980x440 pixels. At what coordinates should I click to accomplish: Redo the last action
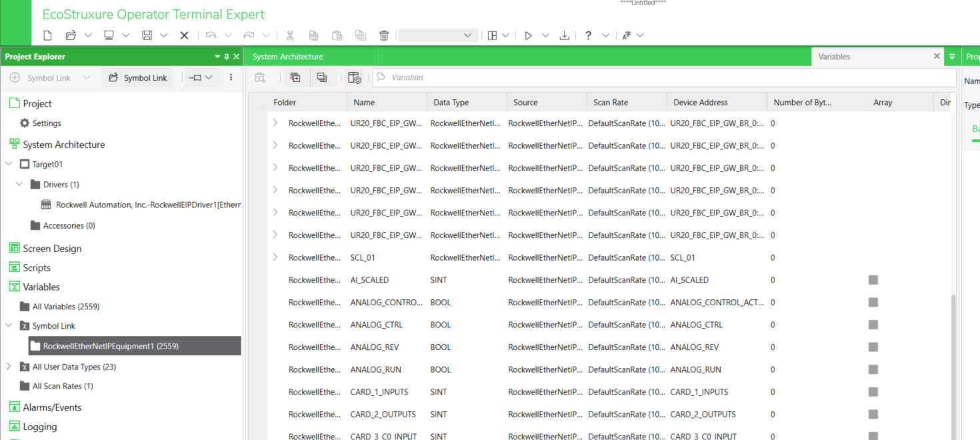(x=249, y=35)
